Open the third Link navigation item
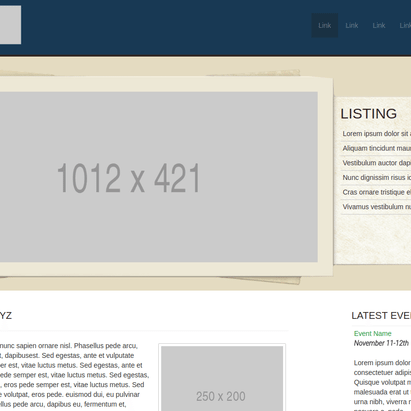This screenshot has width=411, height=411. [x=379, y=25]
